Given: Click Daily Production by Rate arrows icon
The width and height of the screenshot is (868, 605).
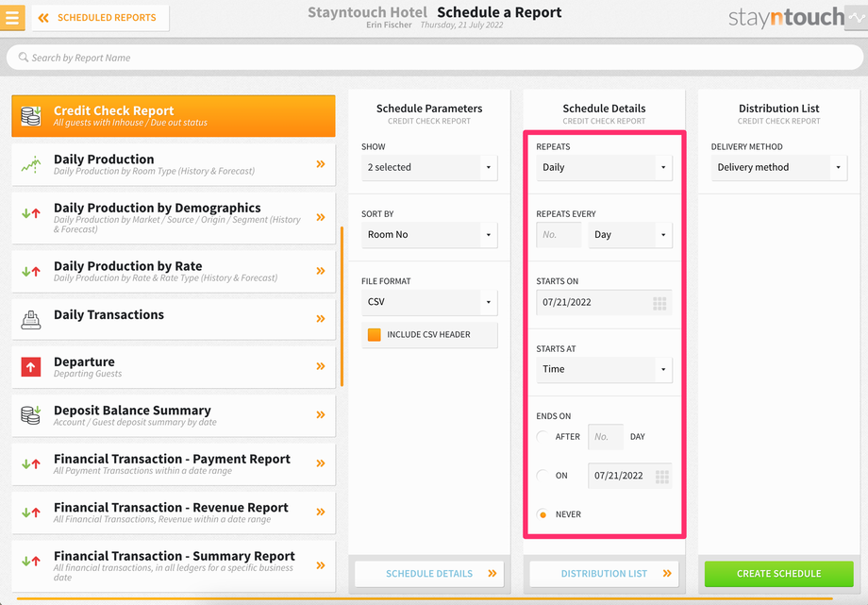Looking at the screenshot, I should point(31,272).
